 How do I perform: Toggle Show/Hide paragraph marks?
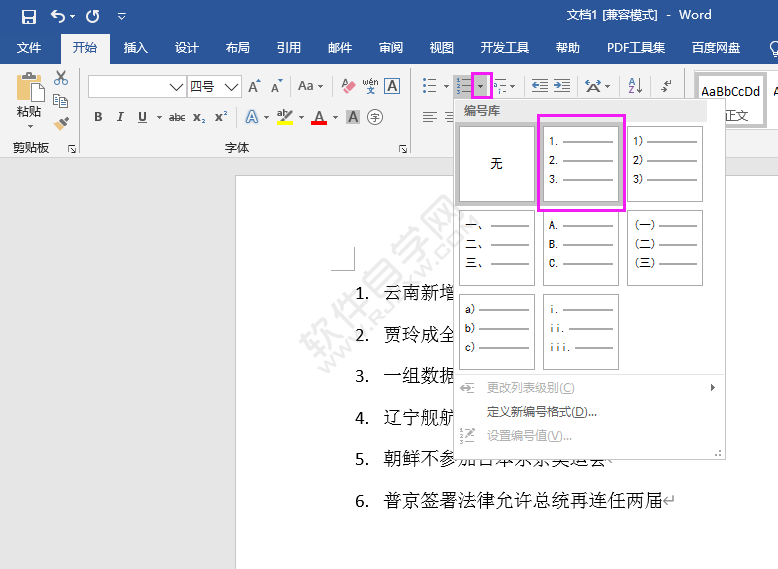[x=666, y=86]
